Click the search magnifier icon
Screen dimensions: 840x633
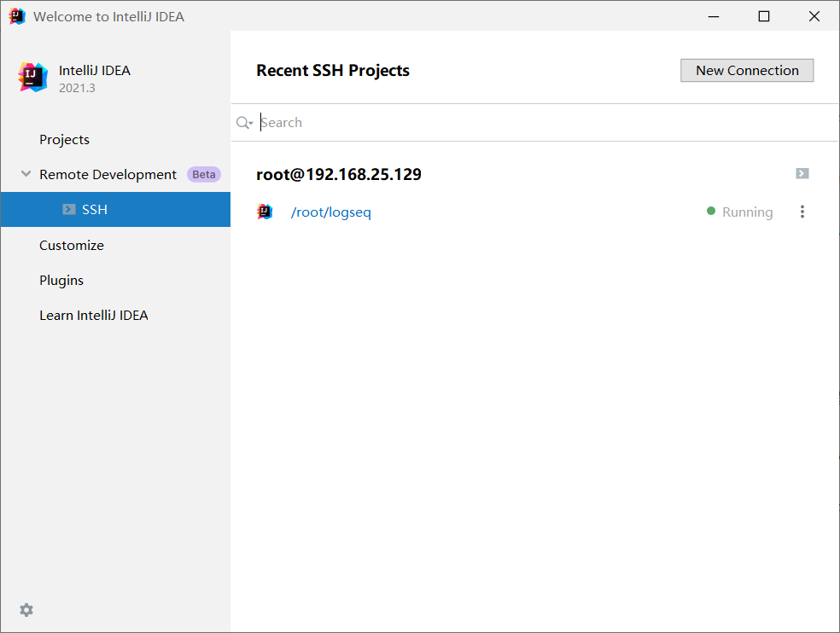pos(242,123)
